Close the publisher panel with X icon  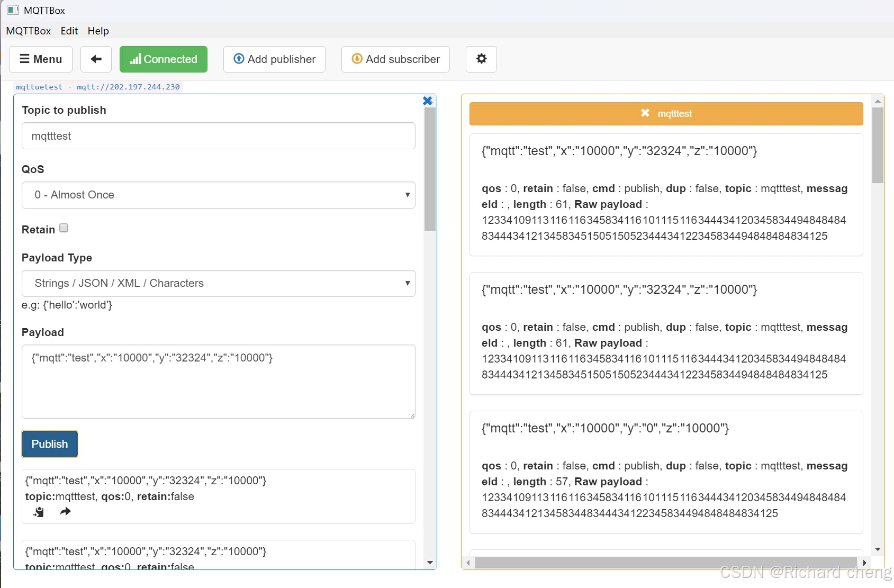point(428,101)
